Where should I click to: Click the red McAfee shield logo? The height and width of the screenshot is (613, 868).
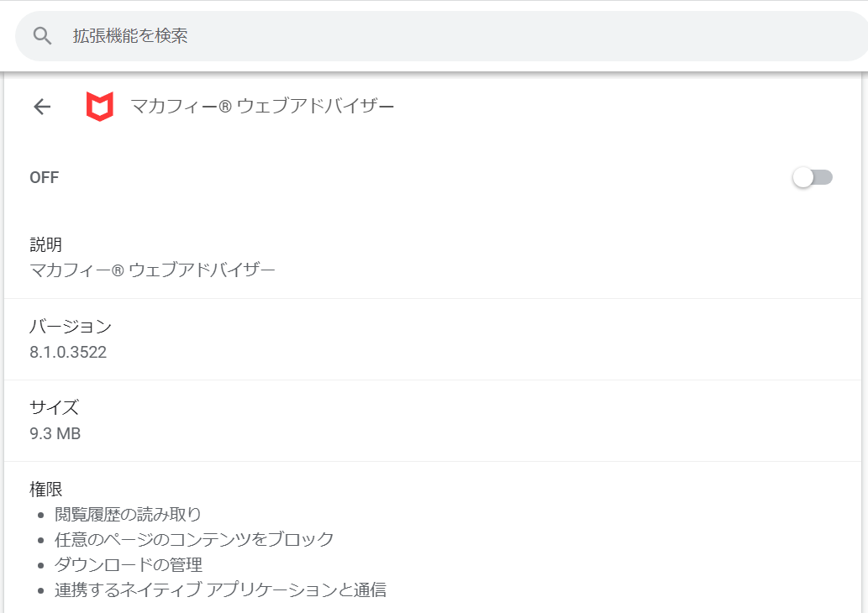[100, 106]
